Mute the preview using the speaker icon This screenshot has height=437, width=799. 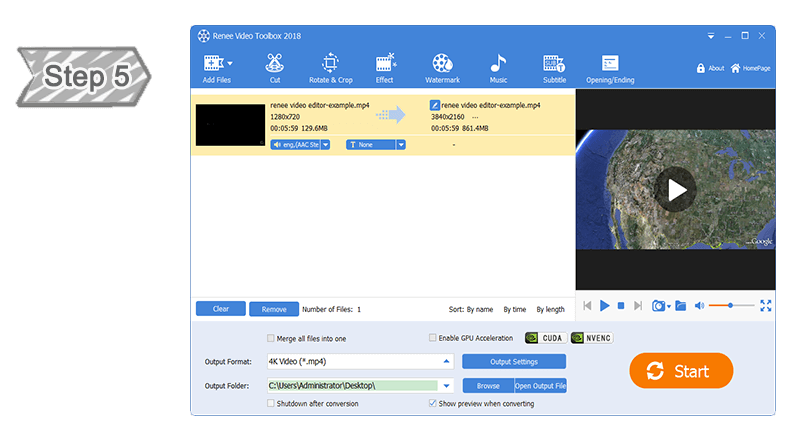click(699, 305)
